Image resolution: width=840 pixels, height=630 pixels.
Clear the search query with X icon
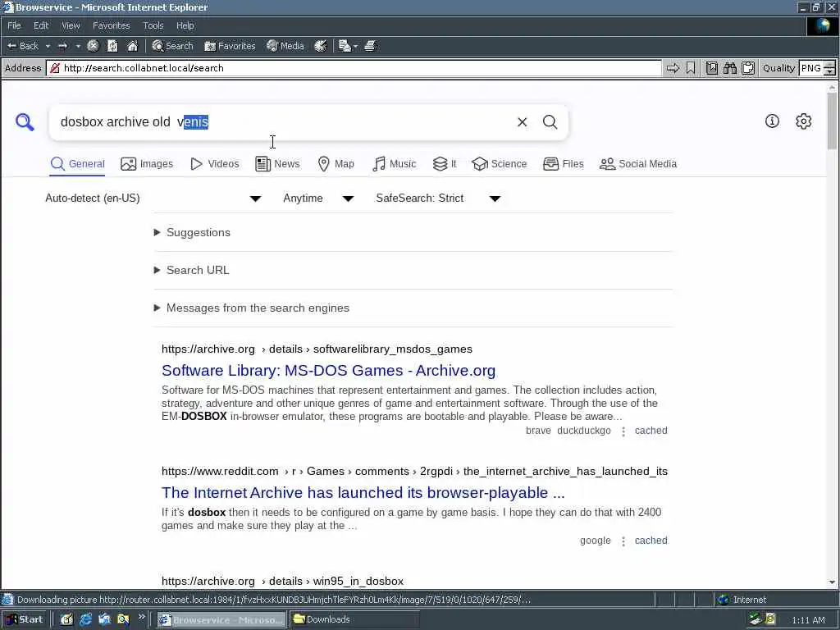point(523,122)
